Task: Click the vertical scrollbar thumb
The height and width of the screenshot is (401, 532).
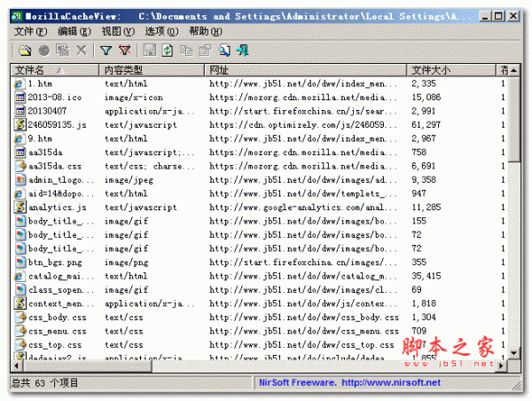Action: pos(514,119)
